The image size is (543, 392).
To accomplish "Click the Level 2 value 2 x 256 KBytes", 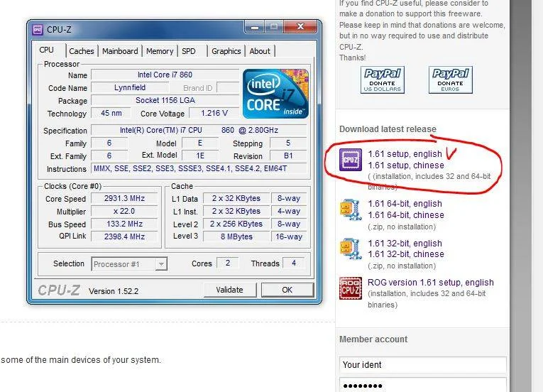I will 236,224.
